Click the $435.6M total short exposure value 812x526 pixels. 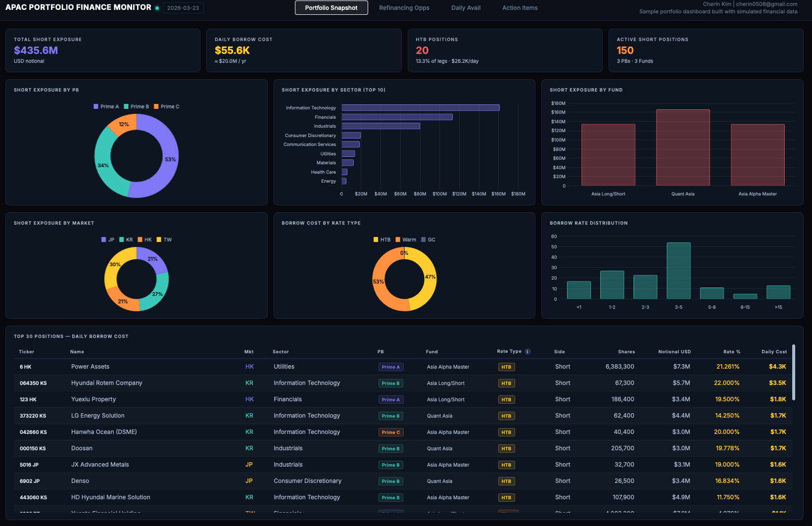(x=36, y=50)
